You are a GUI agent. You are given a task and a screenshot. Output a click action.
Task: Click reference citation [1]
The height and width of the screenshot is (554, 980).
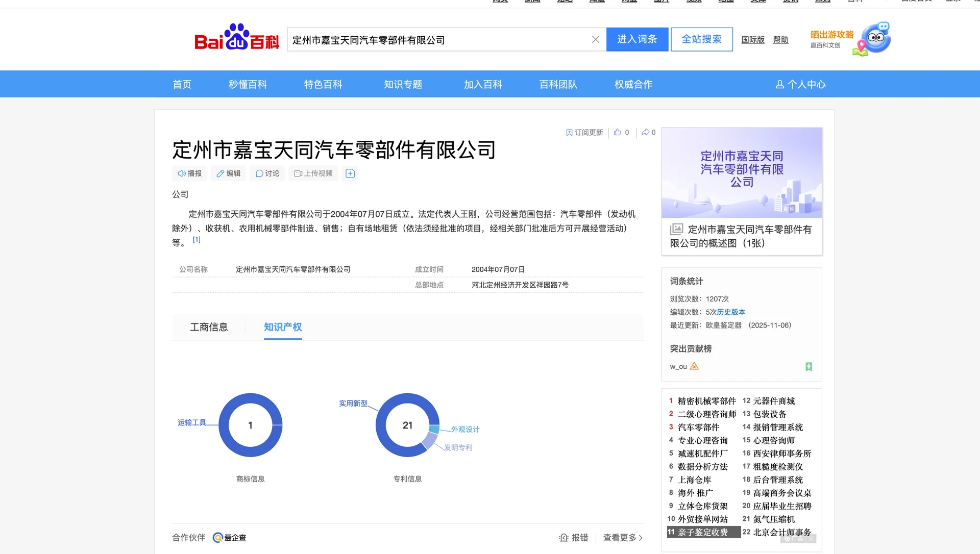click(197, 240)
